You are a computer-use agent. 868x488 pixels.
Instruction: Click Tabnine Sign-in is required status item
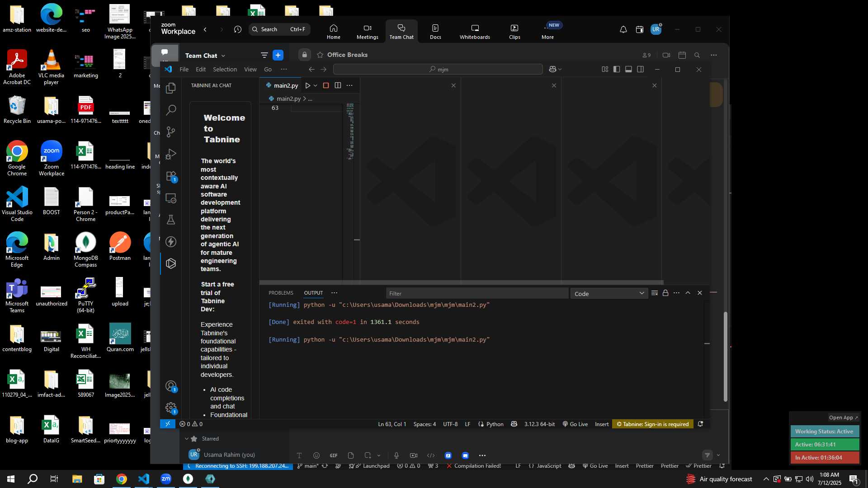(x=653, y=424)
